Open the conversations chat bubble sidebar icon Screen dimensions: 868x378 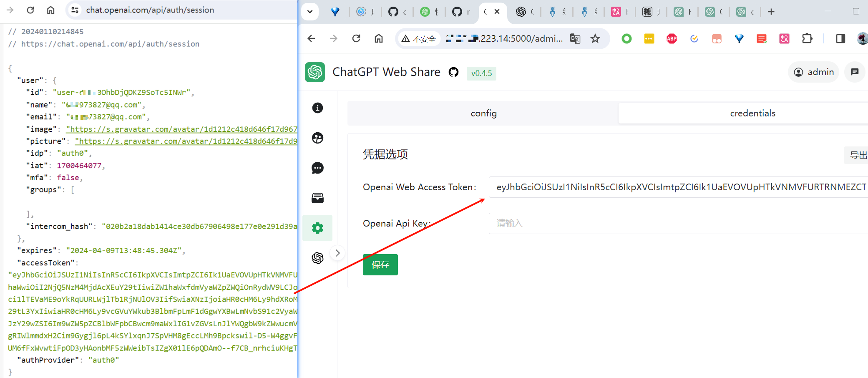(x=317, y=168)
